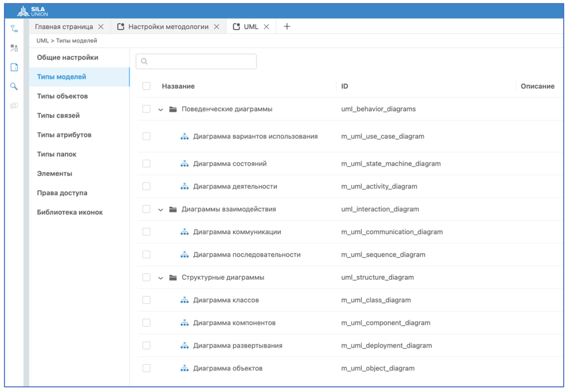Click the comments icon in left sidebar
The height and width of the screenshot is (392, 569).
(14, 106)
